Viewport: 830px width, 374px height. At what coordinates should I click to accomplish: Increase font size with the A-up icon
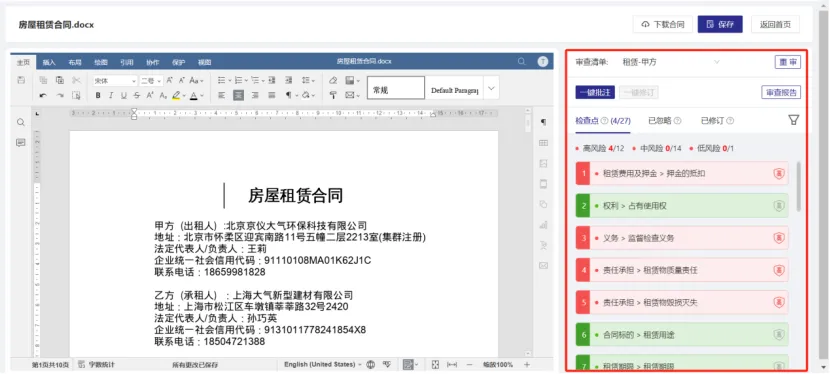coord(169,80)
